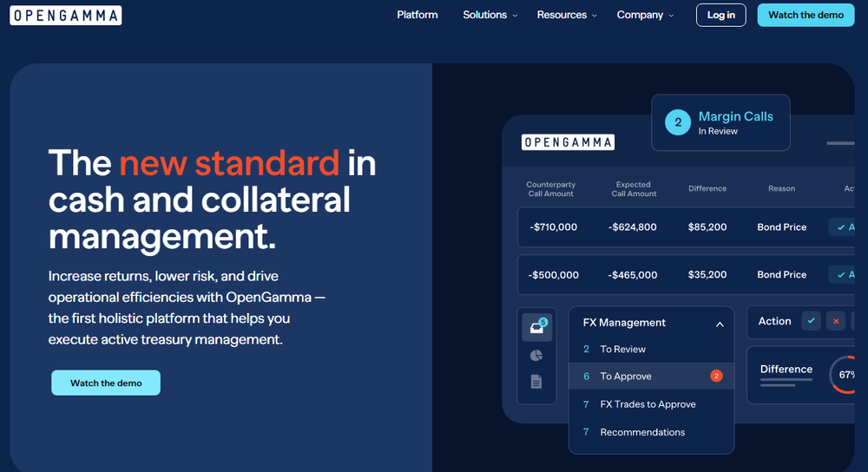Image resolution: width=868 pixels, height=472 pixels.
Task: Click the Log in button
Action: [720, 15]
